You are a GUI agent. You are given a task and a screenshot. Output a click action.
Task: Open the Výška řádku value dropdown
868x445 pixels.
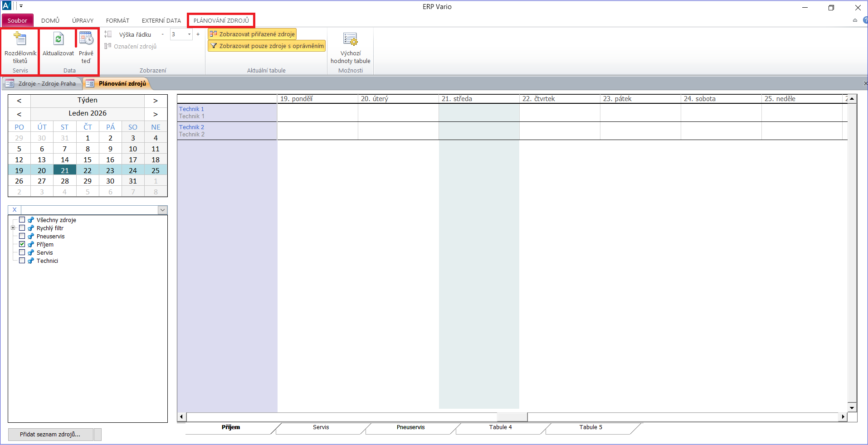(x=189, y=34)
